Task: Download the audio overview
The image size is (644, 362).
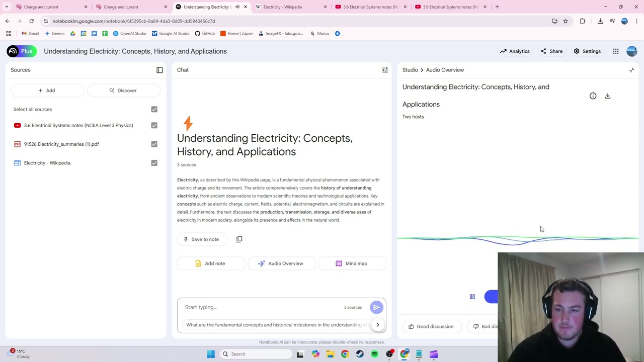Action: coord(608,96)
